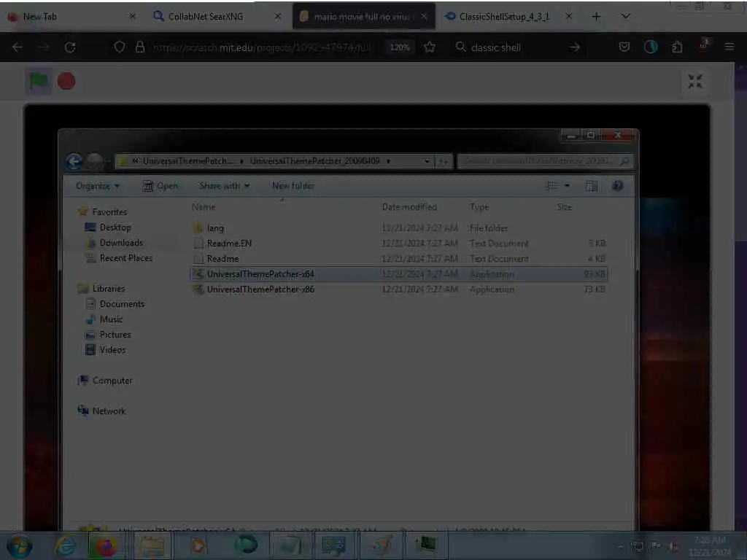
Task: Click the Open toolbar button
Action: [160, 186]
